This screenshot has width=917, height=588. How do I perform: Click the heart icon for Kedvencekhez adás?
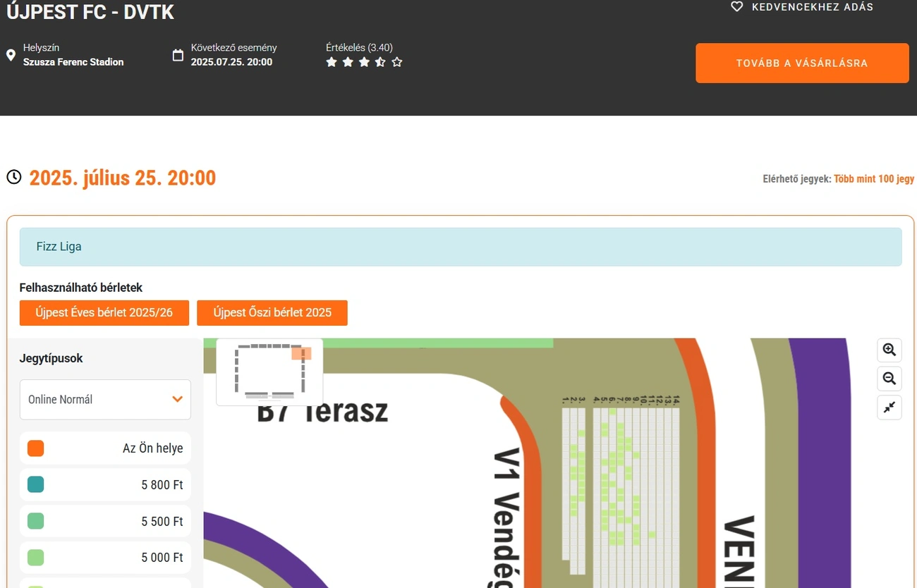click(x=737, y=7)
